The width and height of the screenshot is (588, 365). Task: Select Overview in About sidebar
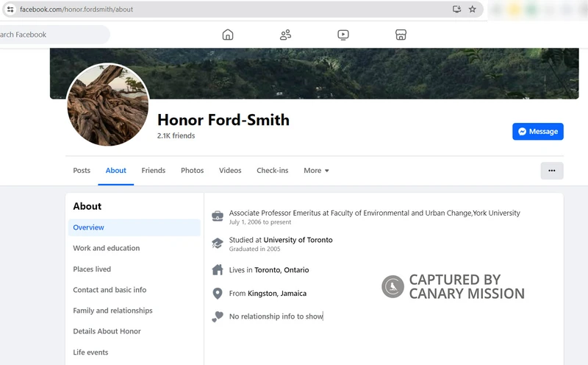(135, 227)
